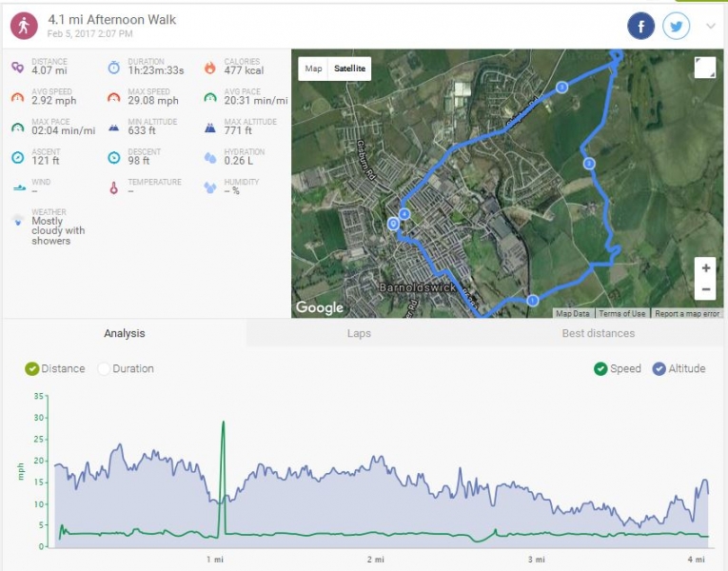Open the Best distances tab

click(x=598, y=333)
